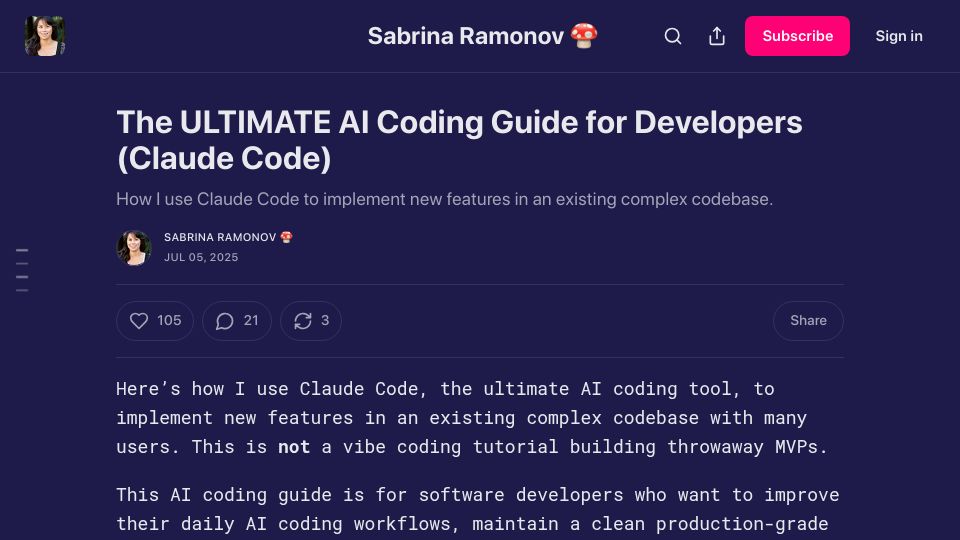Open the Sign in link
Image resolution: width=960 pixels, height=540 pixels.
[x=899, y=36]
